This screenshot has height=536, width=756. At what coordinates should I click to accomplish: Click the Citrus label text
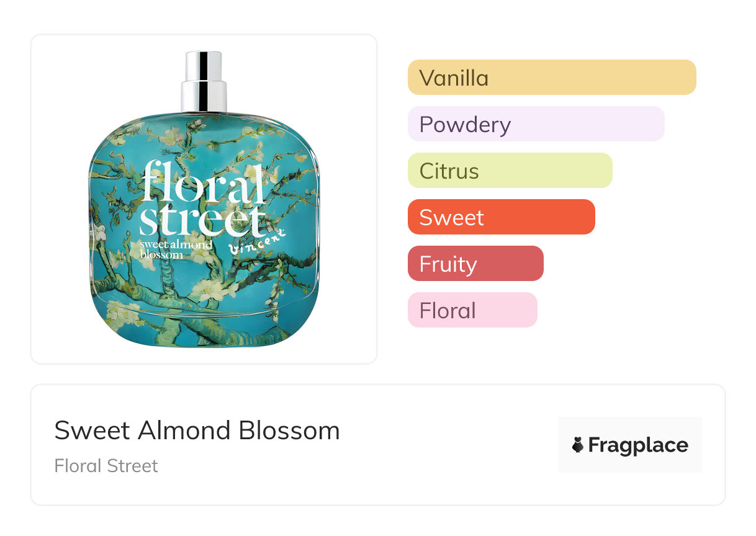tap(449, 171)
